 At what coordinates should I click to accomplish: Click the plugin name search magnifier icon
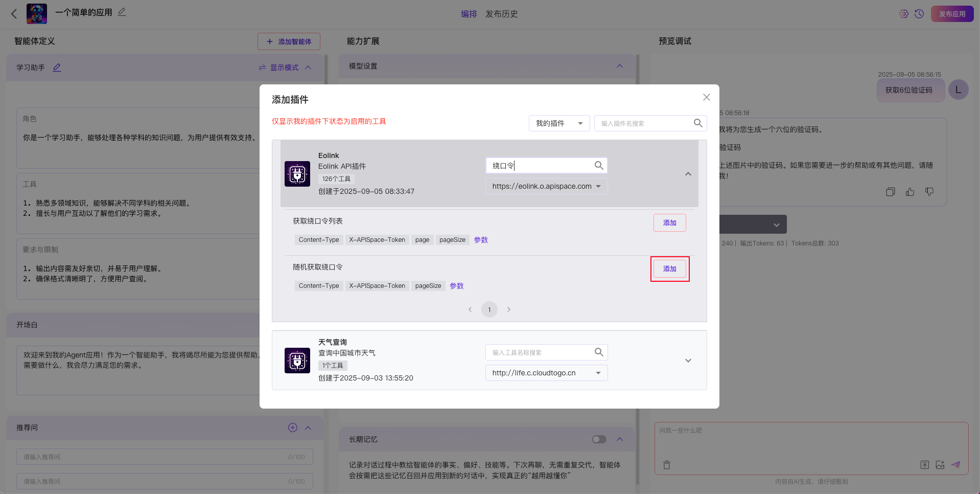point(698,123)
